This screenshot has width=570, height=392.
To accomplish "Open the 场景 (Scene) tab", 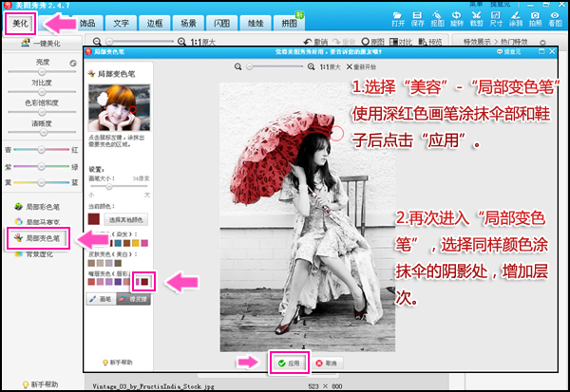I will (x=188, y=21).
